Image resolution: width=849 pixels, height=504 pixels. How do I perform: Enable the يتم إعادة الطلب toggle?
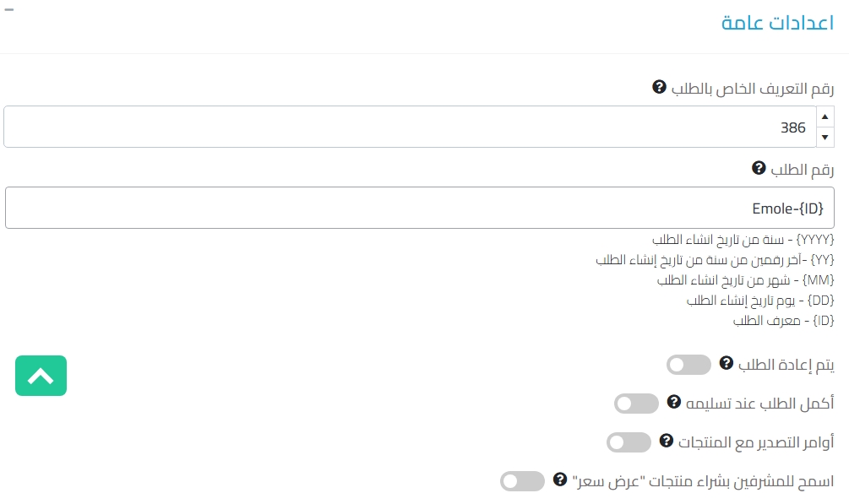(x=688, y=365)
